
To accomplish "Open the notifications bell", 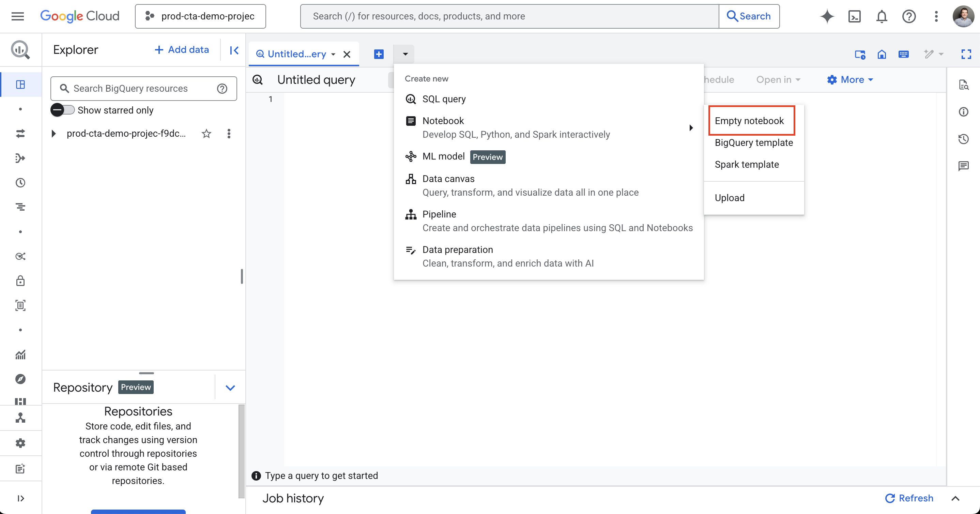I will coord(882,16).
